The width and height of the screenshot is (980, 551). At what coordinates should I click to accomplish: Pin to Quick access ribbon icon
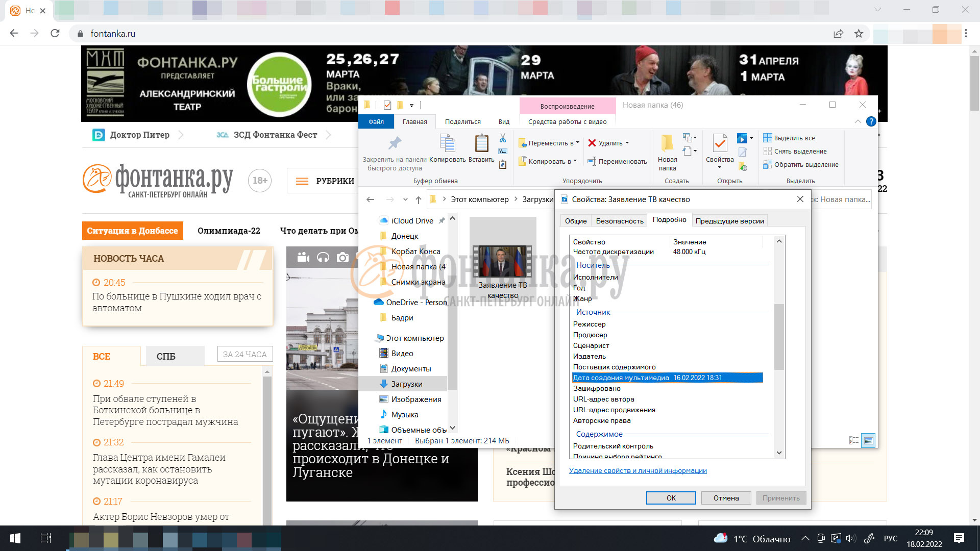pos(395,143)
